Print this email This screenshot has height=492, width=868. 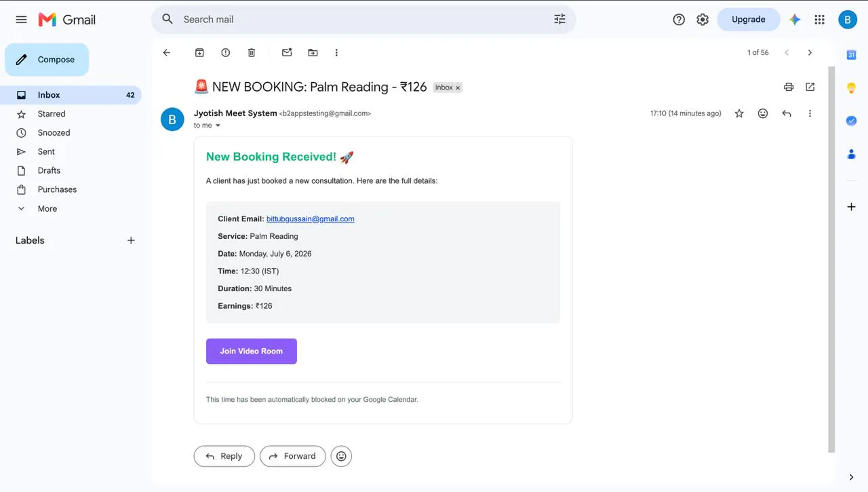(789, 87)
